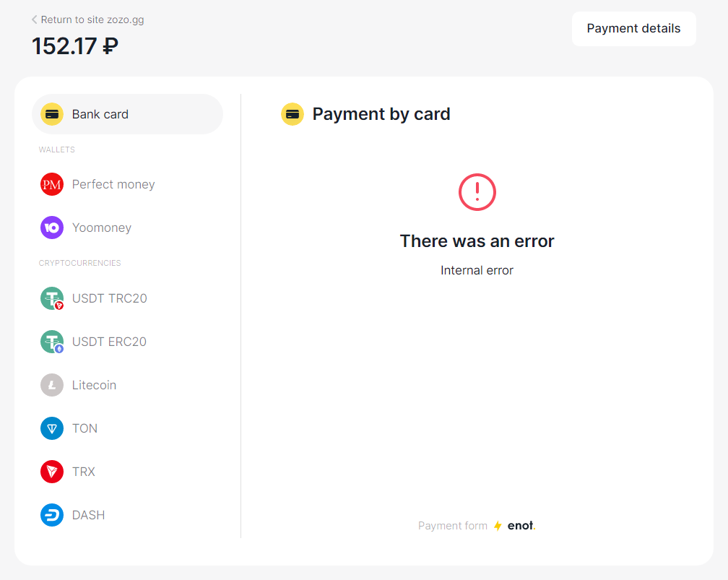Click the back chevron beside Return to site
Viewport: 728px width, 580px height.
click(35, 20)
